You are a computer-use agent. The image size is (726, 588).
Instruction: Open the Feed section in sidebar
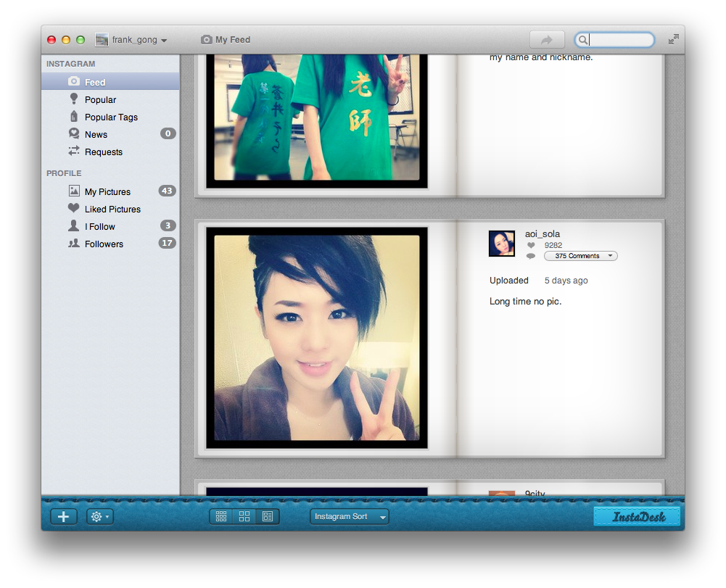click(x=110, y=82)
